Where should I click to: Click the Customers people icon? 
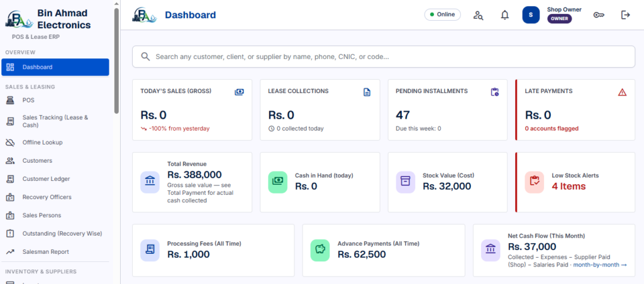click(10, 160)
